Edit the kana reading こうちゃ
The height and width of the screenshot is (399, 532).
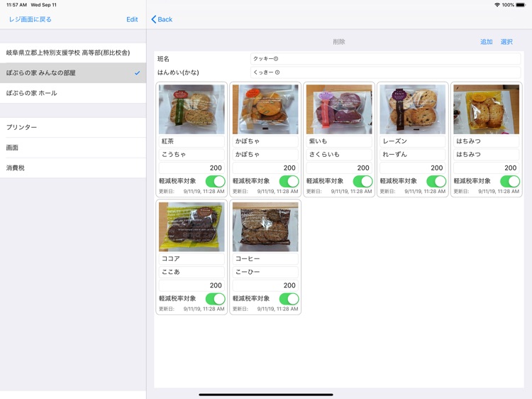point(192,154)
